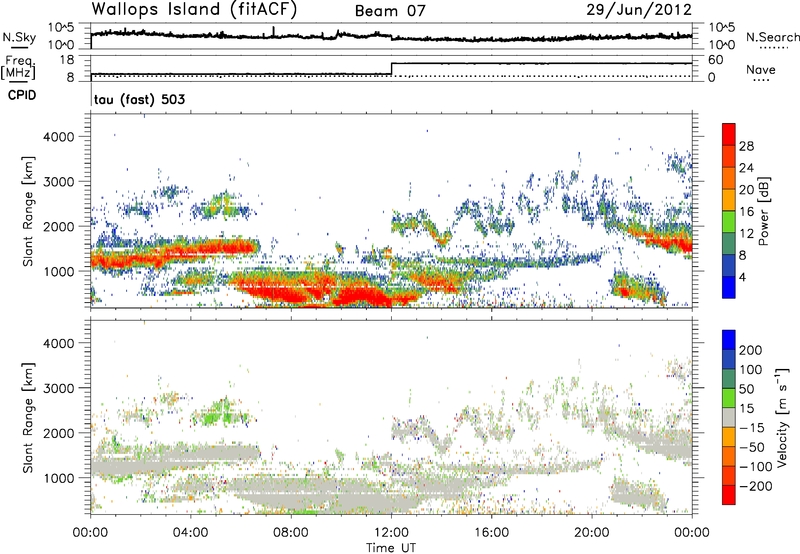The width and height of the screenshot is (800, 554).
Task: Click the '04:00' time tick label
Action: tap(191, 533)
